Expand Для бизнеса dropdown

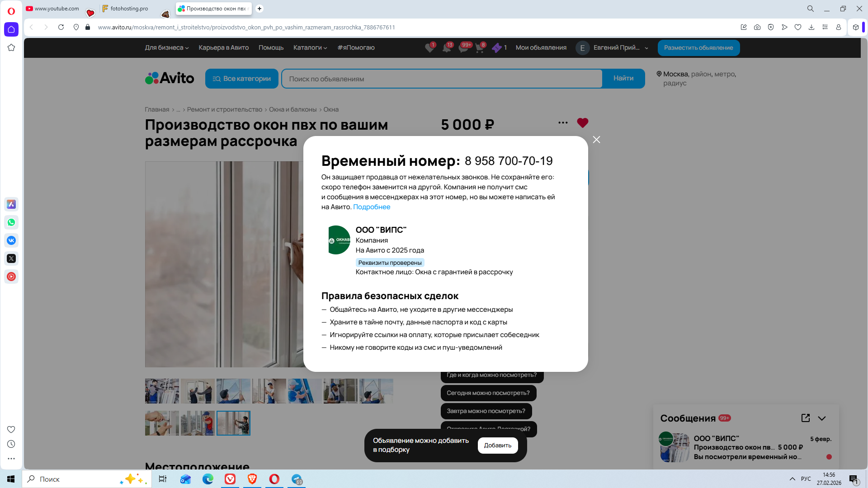[166, 47]
